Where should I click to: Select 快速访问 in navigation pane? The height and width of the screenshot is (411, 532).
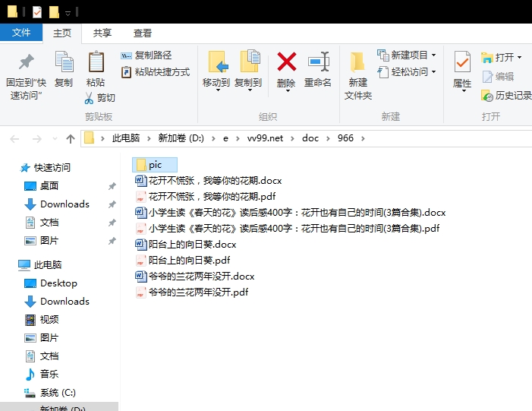46,167
